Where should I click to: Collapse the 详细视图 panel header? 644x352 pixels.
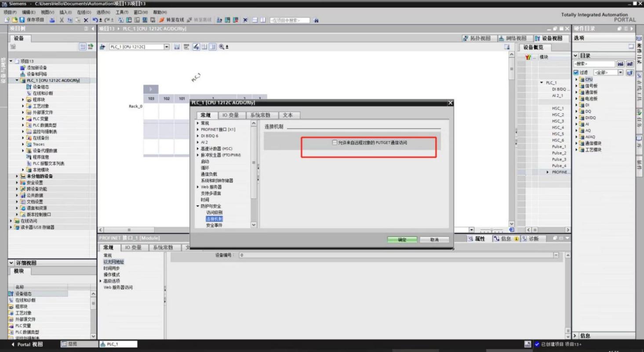pyautogui.click(x=11, y=263)
